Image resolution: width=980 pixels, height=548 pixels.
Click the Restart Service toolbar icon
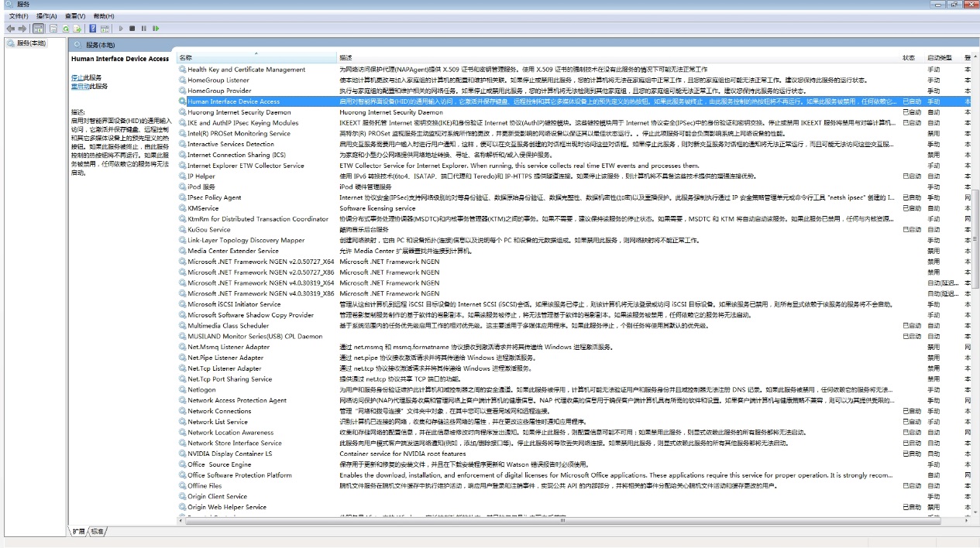[156, 29]
